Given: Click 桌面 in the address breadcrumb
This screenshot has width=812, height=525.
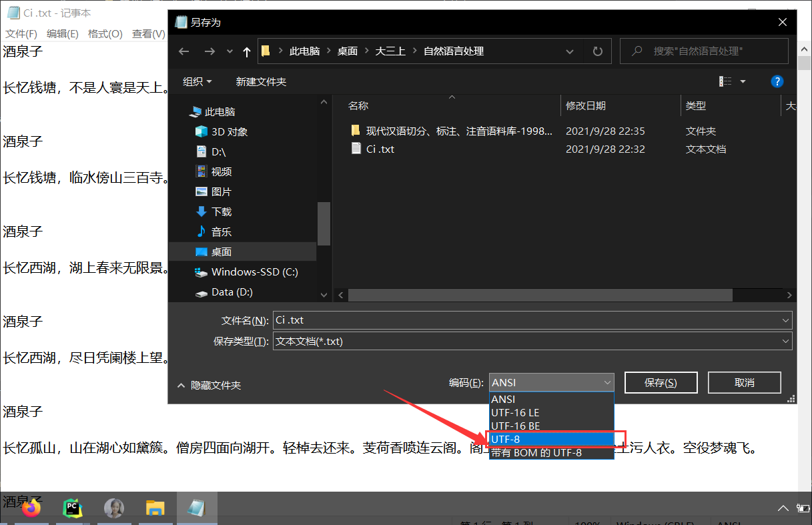Looking at the screenshot, I should 347,51.
